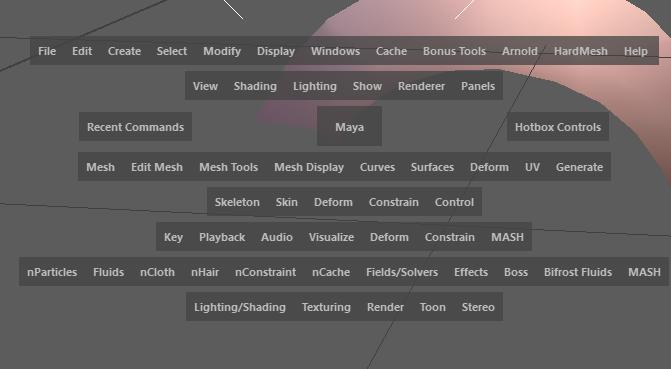Open the Display menu
Image resolution: width=671 pixels, height=369 pixels.
pos(276,51)
